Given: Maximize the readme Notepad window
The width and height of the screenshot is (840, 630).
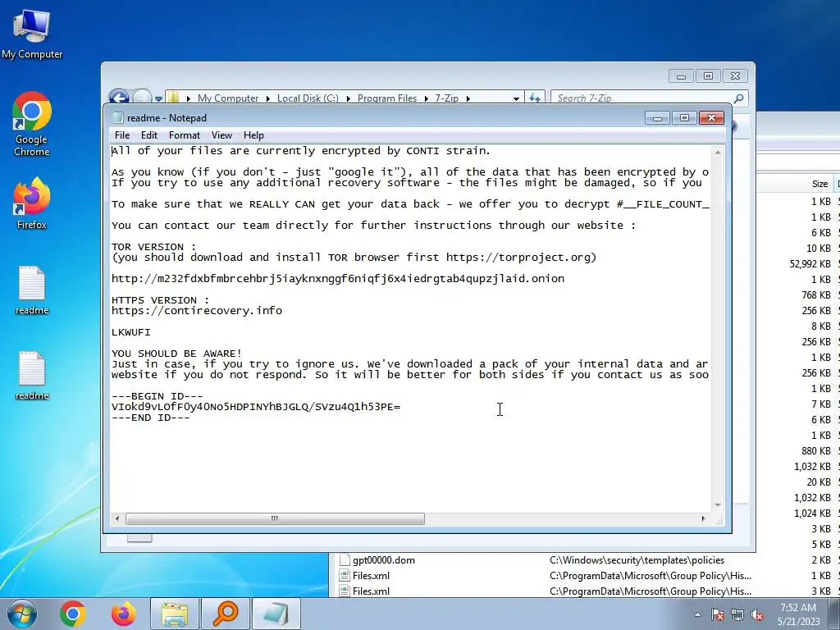Looking at the screenshot, I should pyautogui.click(x=684, y=118).
